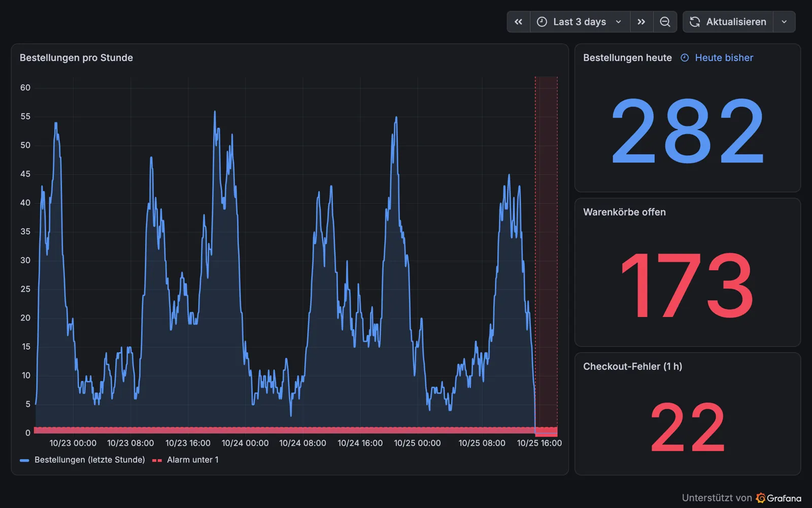The width and height of the screenshot is (812, 508).
Task: Shift time range forward with double-right arrows
Action: click(x=641, y=22)
